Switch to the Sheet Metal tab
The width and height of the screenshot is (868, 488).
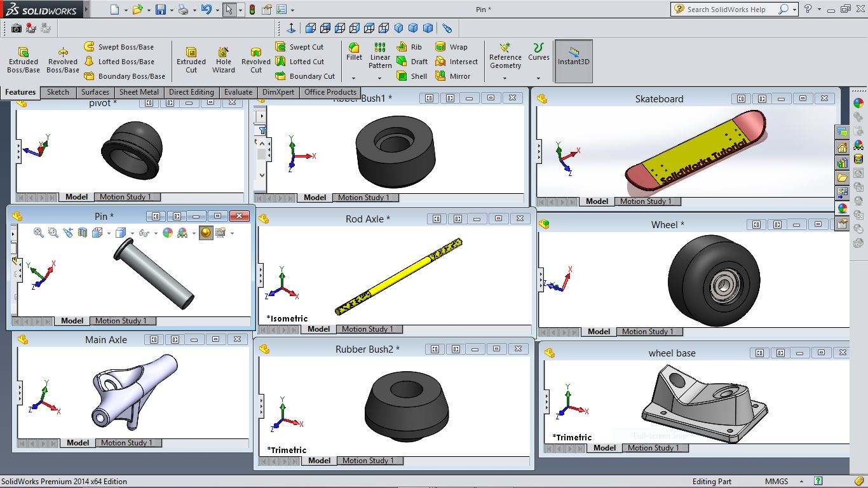pos(139,92)
